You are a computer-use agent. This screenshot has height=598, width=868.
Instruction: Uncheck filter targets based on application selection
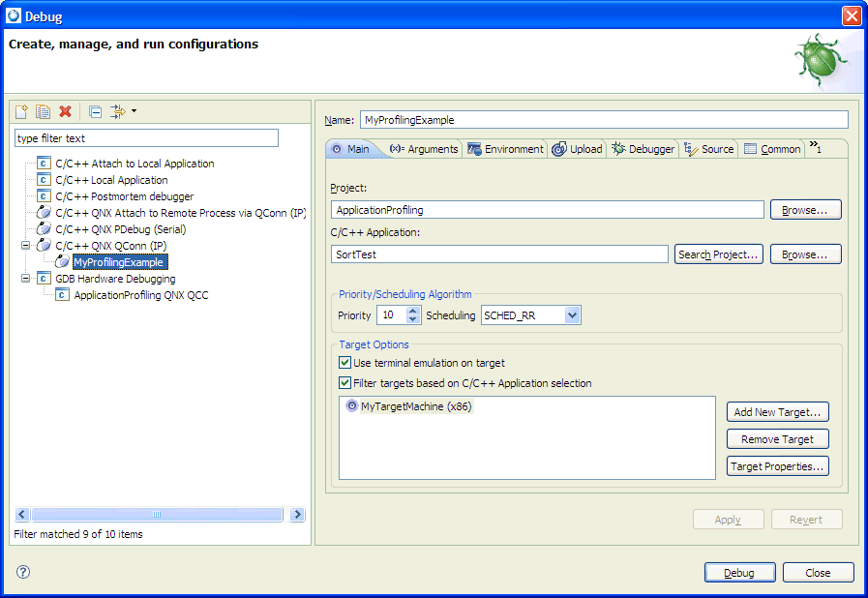coord(344,382)
